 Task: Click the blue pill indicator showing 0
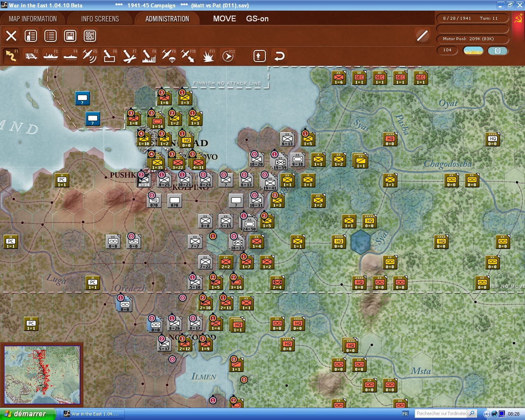[x=498, y=50]
